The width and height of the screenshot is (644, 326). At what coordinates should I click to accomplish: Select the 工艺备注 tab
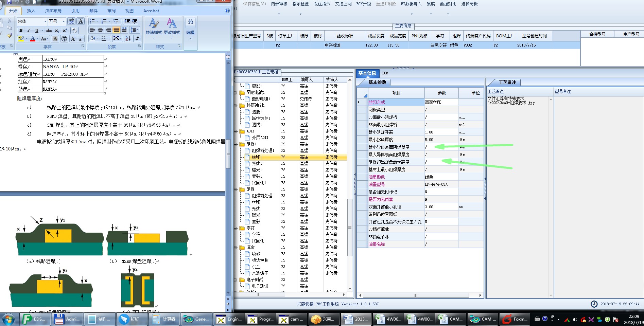pos(507,83)
